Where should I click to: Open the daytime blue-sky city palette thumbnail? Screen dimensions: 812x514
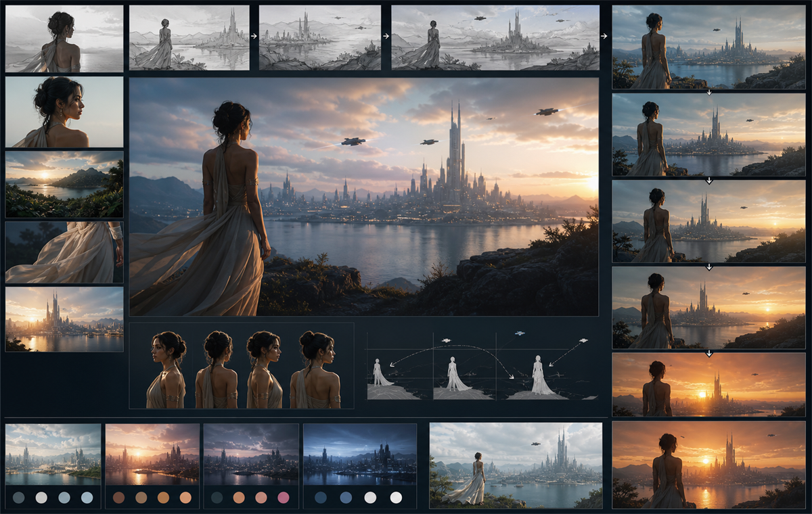[x=53, y=454]
